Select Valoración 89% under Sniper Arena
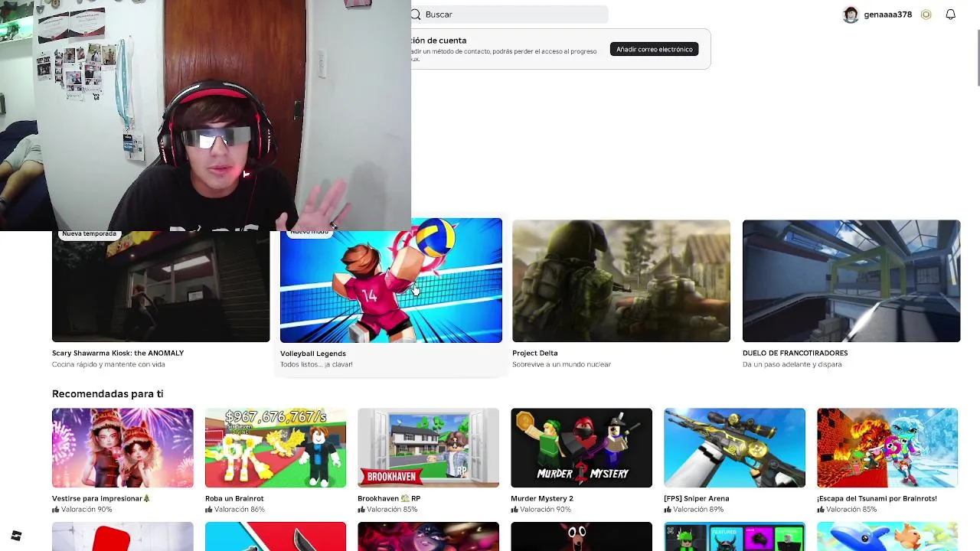 point(698,510)
